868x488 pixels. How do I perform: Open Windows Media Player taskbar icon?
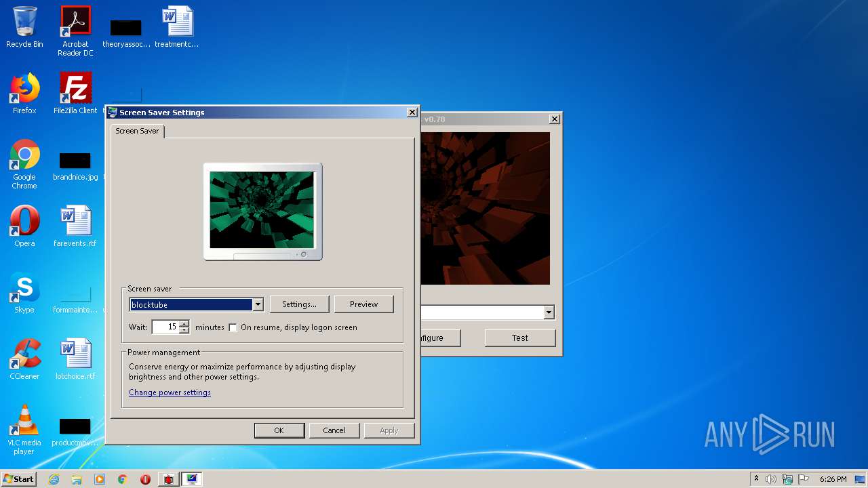click(x=100, y=479)
